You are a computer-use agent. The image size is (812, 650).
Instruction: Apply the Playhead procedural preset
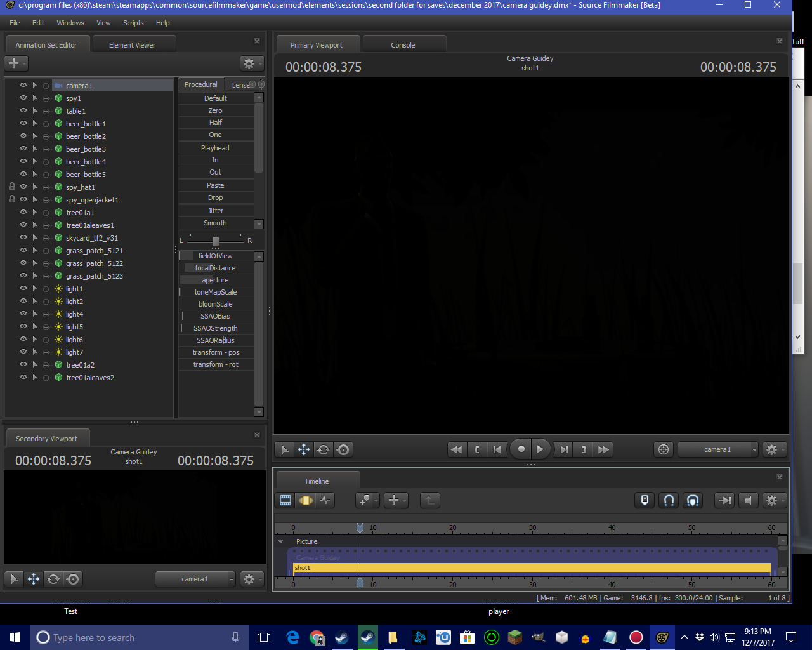click(x=216, y=148)
